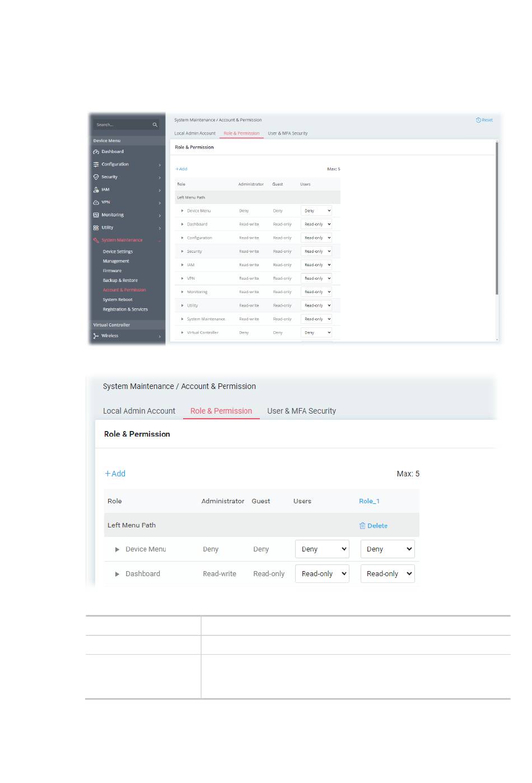
Task: Open Firmware in the sidebar submenu
Action: (x=112, y=271)
